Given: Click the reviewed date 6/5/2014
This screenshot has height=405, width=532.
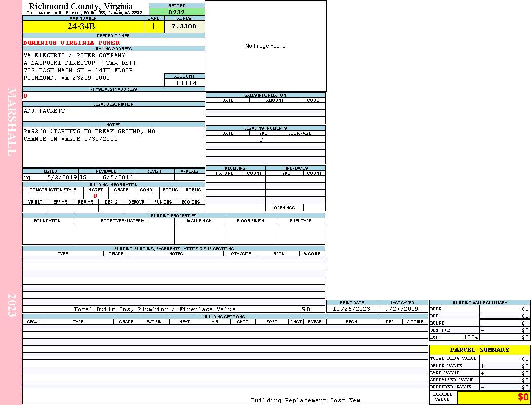Looking at the screenshot, I should click(x=118, y=178).
